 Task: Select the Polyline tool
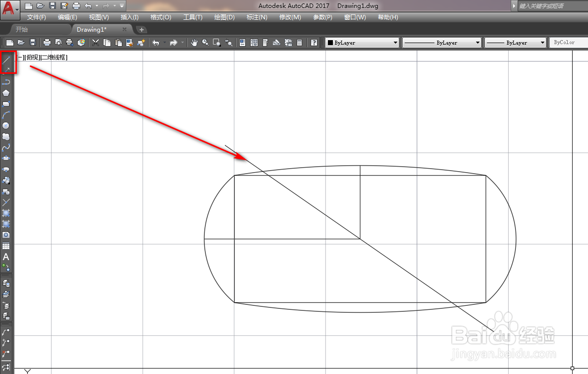click(6, 82)
